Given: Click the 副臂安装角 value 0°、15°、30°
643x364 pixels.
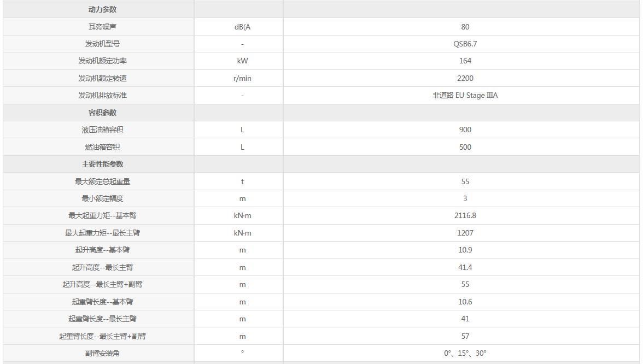Looking at the screenshot, I should click(x=465, y=353).
